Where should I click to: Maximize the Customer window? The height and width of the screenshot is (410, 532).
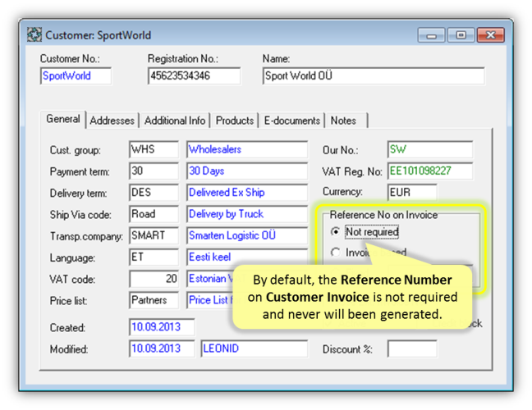pyautogui.click(x=461, y=35)
